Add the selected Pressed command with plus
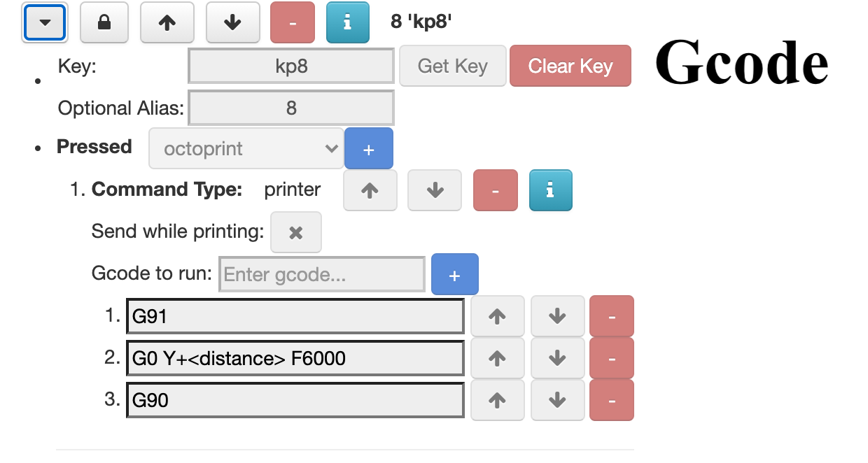The width and height of the screenshot is (868, 463). [x=369, y=149]
